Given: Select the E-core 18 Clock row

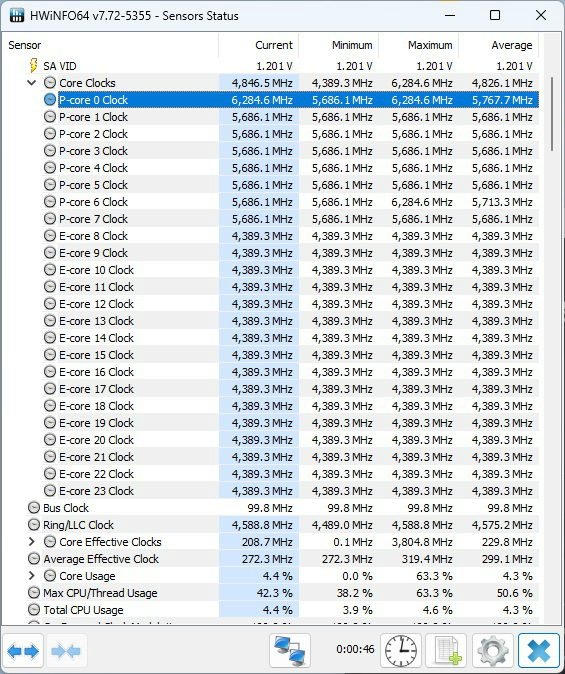Looking at the screenshot, I should [290, 406].
